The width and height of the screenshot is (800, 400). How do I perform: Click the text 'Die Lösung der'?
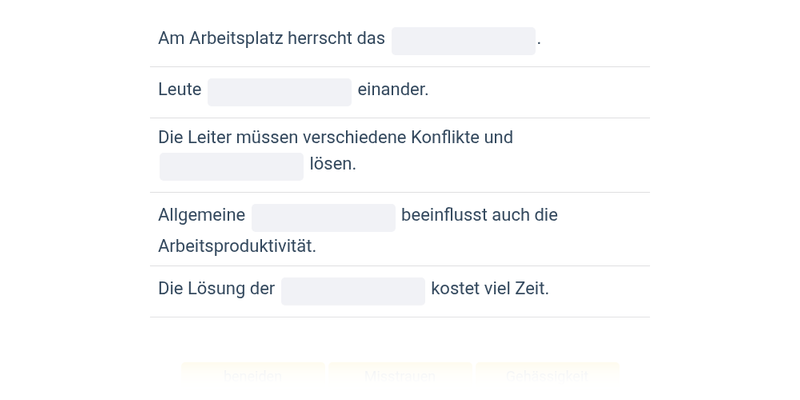point(216,288)
